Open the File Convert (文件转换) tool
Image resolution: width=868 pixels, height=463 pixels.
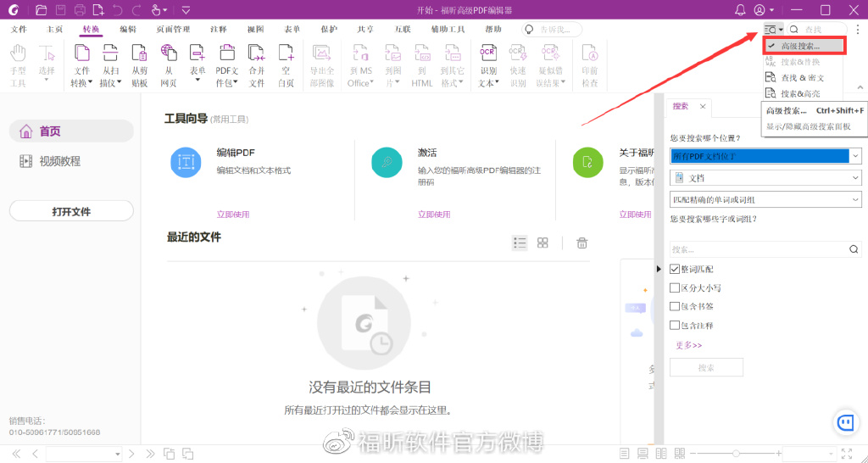point(82,66)
